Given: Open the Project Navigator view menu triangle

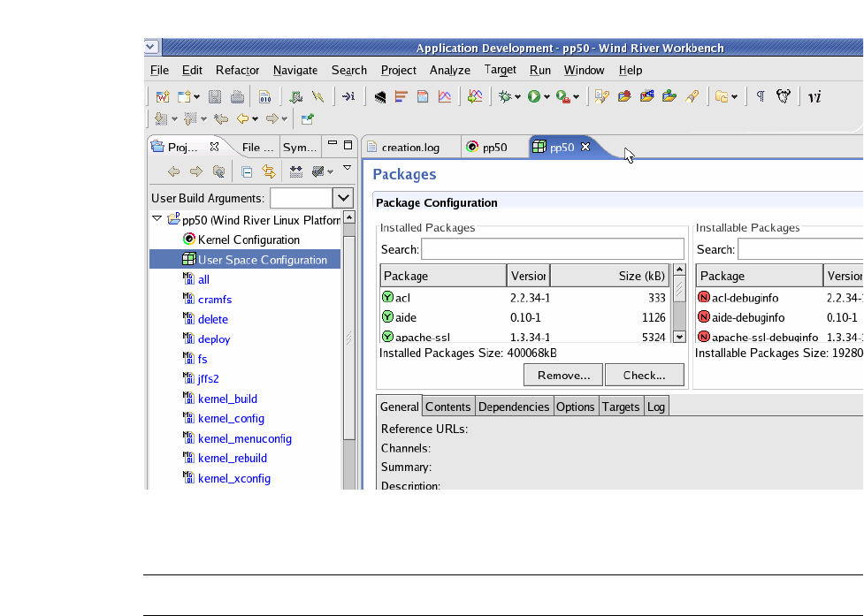Looking at the screenshot, I should pos(348,168).
